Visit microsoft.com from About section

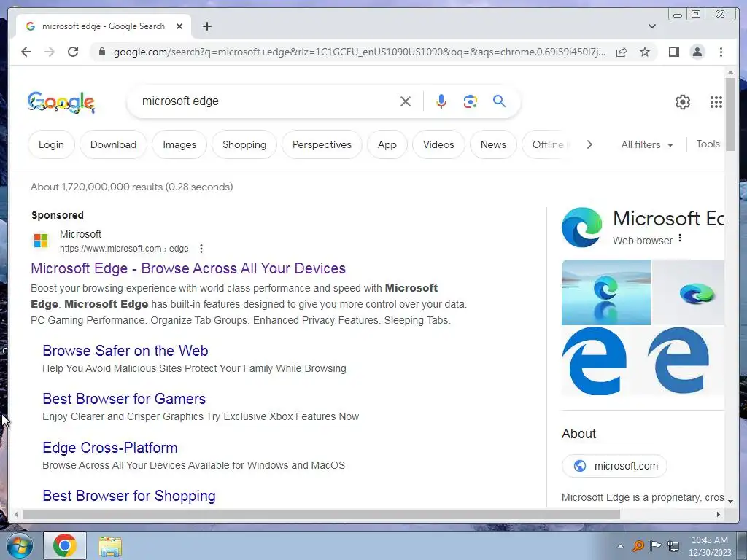[614, 466]
